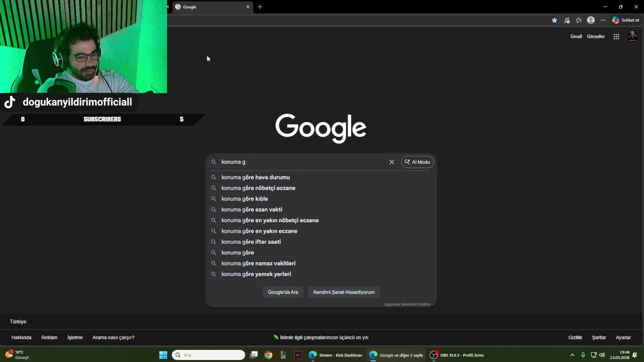Screen dimensions: 644x362
Task: Open a new browser tab
Action: point(260,7)
